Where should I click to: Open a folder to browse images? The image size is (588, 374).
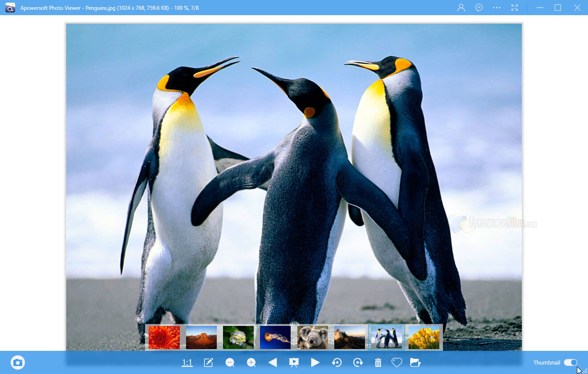click(415, 362)
